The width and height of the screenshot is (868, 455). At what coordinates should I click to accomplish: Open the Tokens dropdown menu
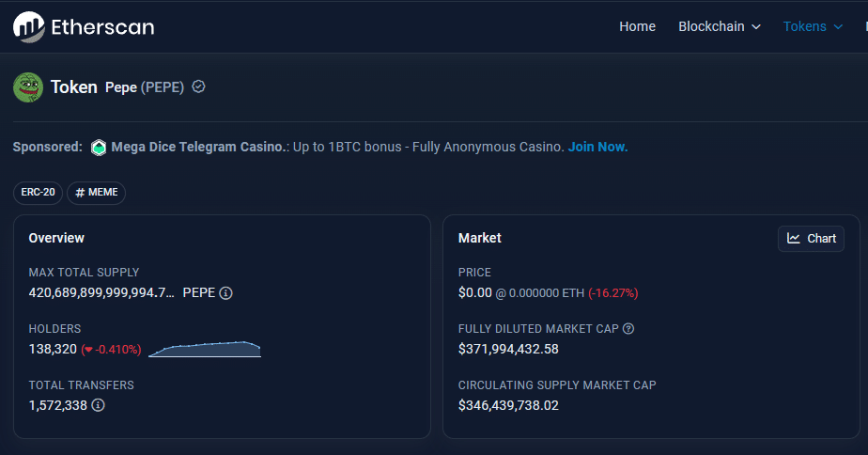point(813,26)
